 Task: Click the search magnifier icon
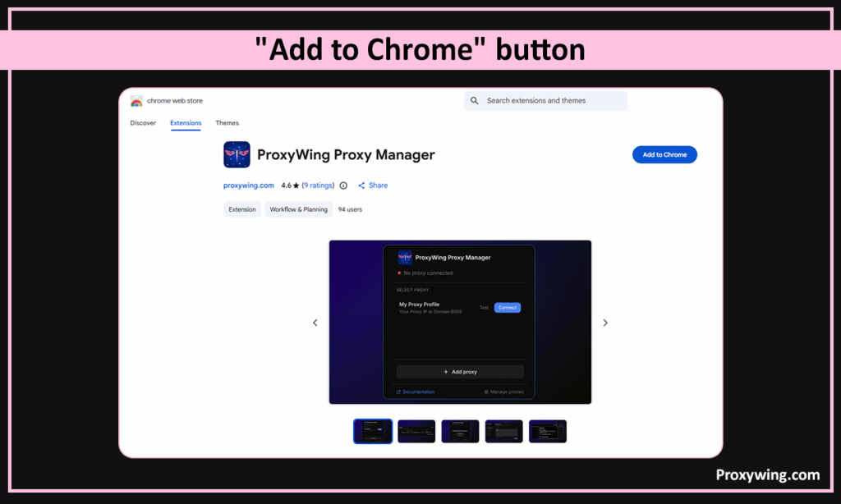475,101
